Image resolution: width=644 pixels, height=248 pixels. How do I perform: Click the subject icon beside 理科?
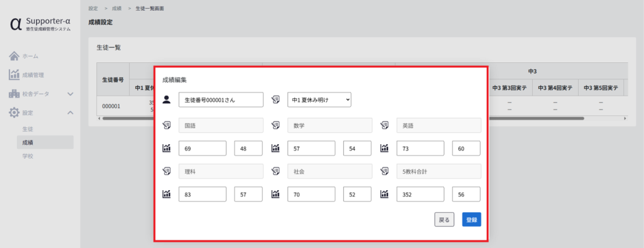click(x=167, y=171)
